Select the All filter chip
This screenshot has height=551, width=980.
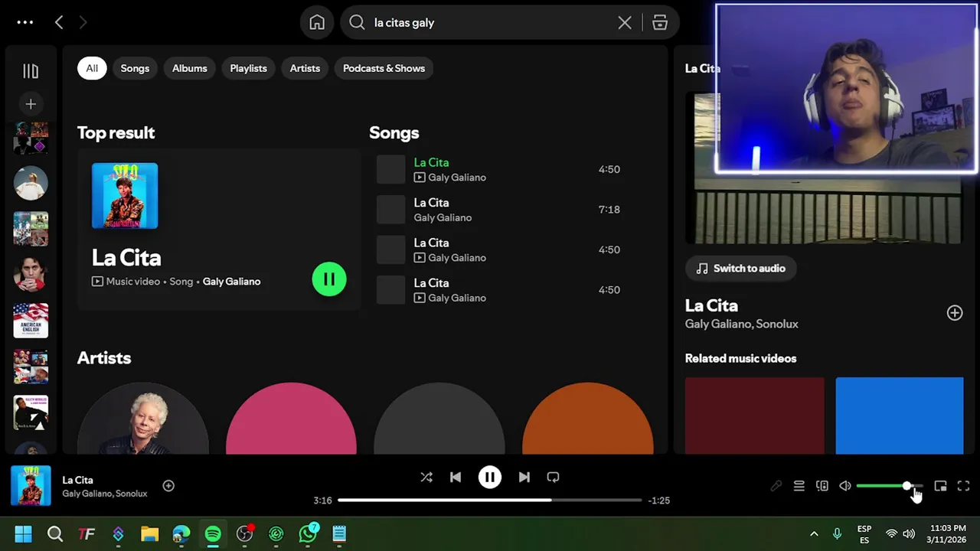point(92,68)
